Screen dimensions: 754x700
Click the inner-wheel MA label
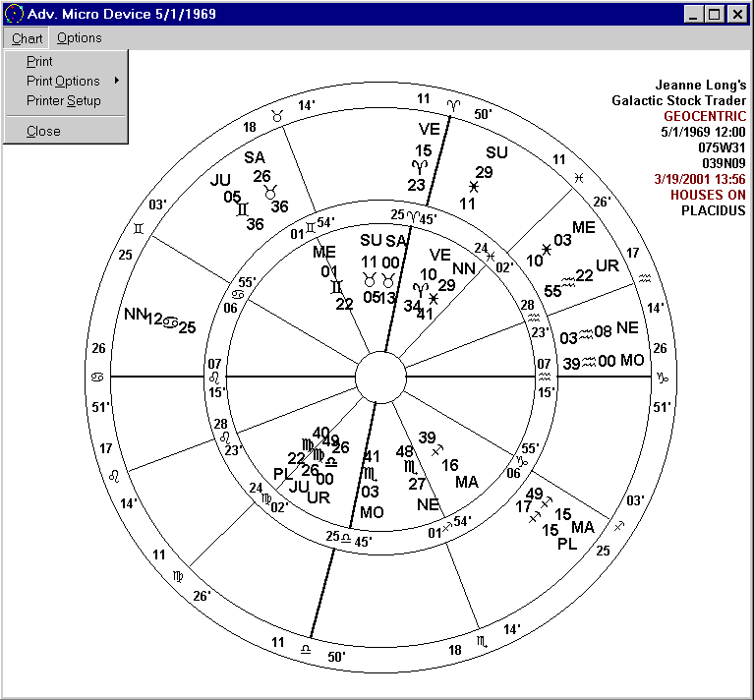467,482
